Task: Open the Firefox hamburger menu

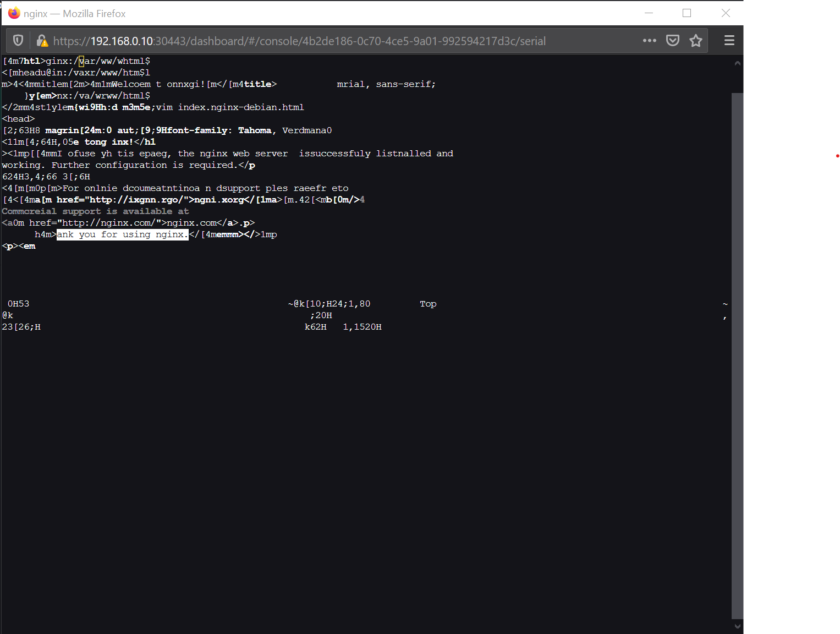Action: (x=729, y=40)
